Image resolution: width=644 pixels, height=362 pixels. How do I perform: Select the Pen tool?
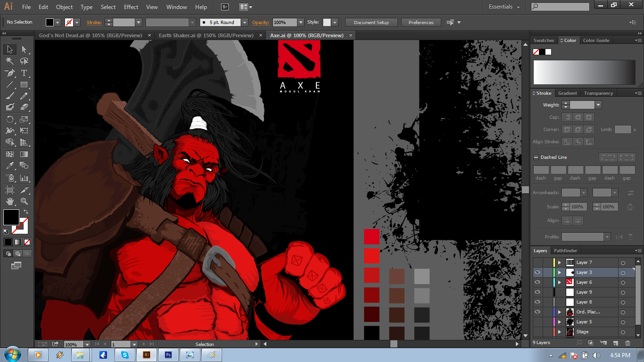pyautogui.click(x=9, y=73)
